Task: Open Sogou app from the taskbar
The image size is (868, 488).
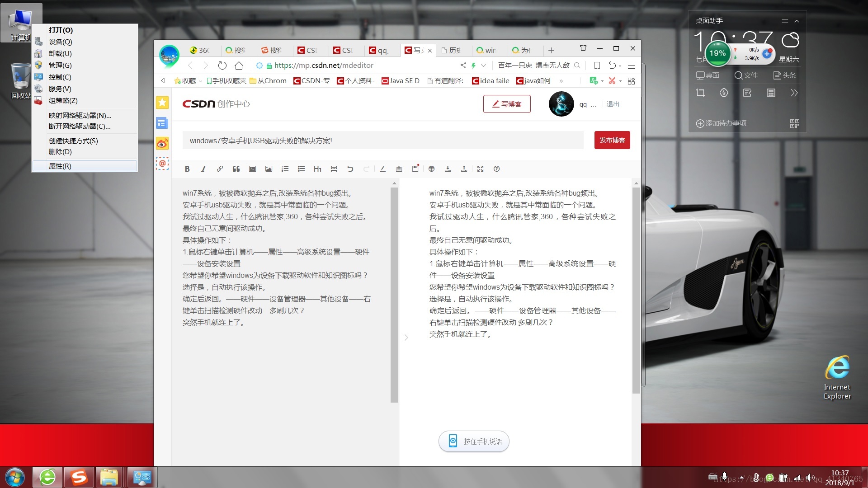Action: click(79, 477)
